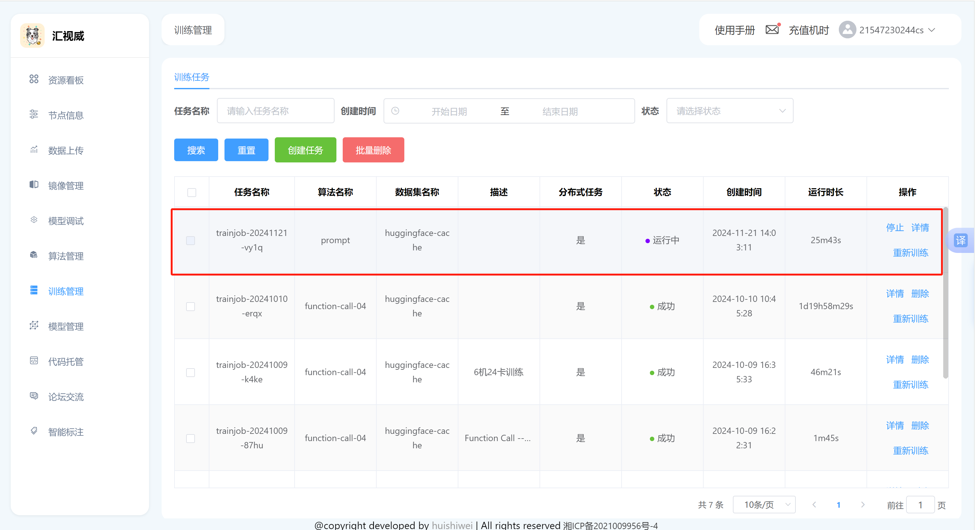Click 重新训练 for trainjob-20241009-87hu

[911, 451]
